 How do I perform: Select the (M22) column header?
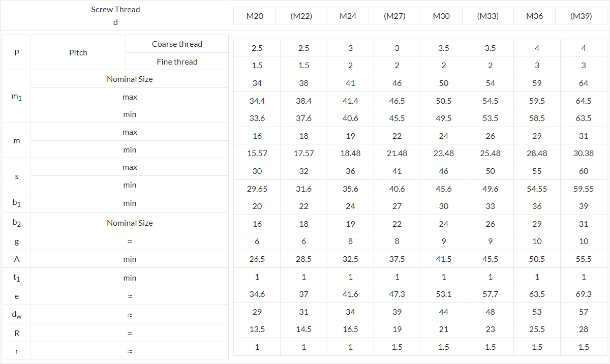point(301,16)
